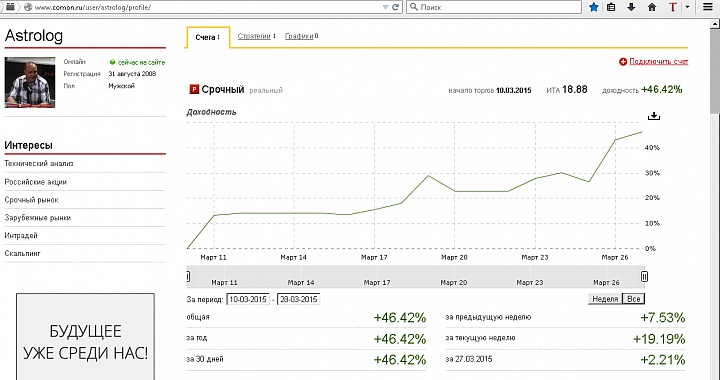This screenshot has width=720, height=380.
Task: Click за предыдущую неделю +7.53% value
Action: tap(663, 318)
